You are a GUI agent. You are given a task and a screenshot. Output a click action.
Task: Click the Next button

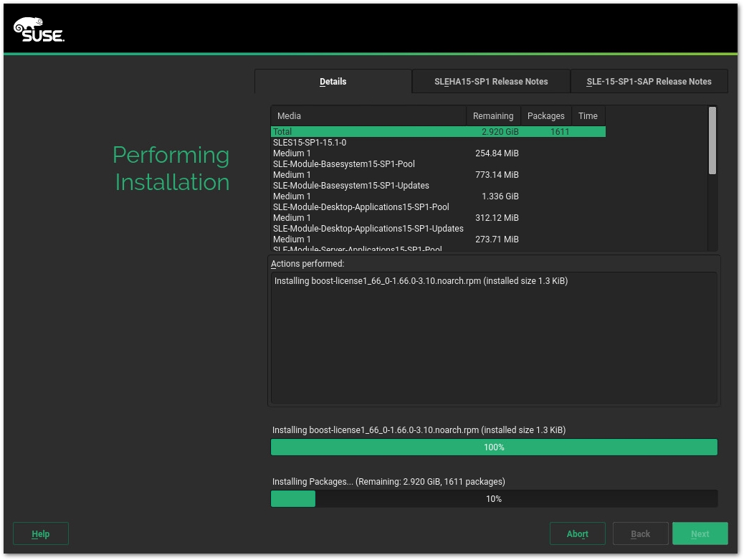700,534
